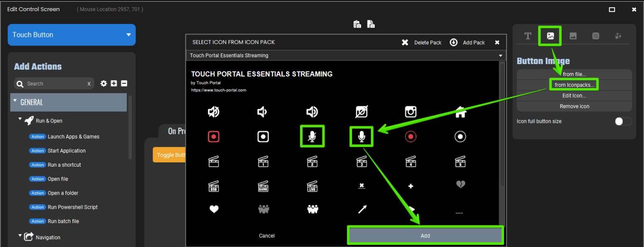The image size is (644, 247).
Task: Select the clapperboard numbered 5
Action: tap(460, 162)
